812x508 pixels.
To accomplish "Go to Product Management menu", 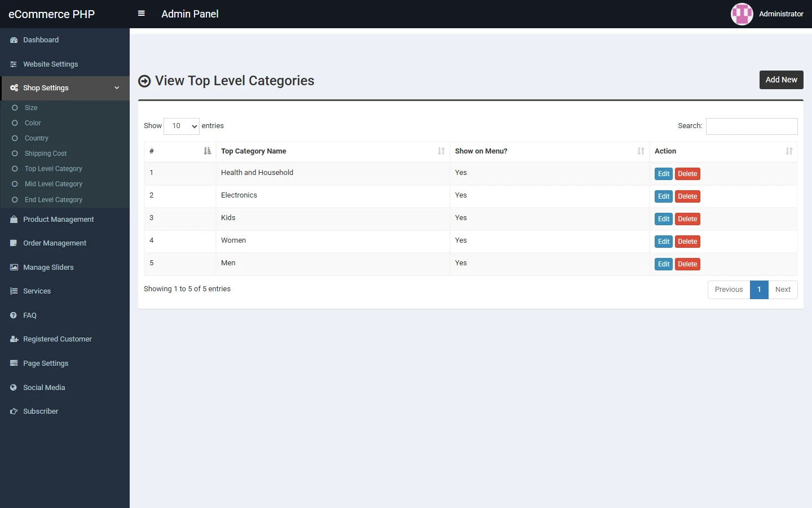I will coord(65,220).
